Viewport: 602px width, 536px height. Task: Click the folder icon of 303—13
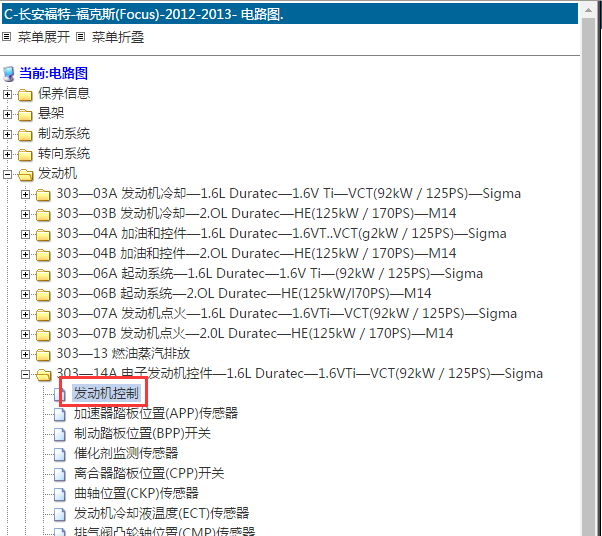[x=43, y=354]
